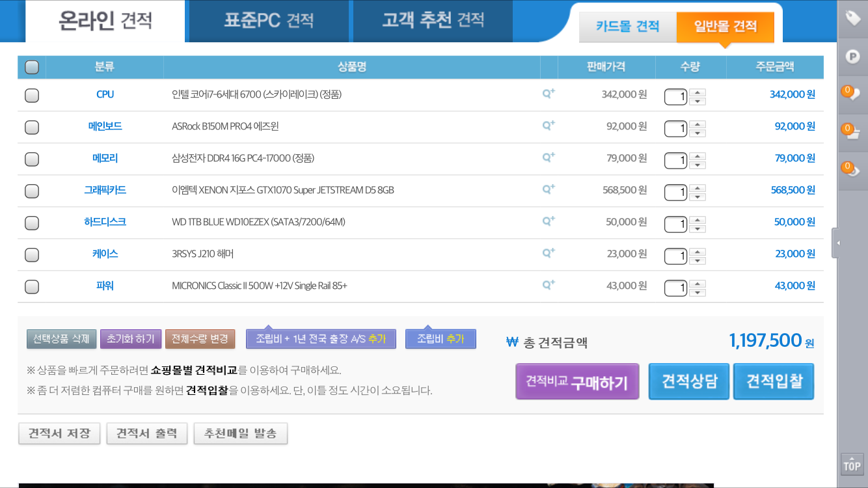The image size is (868, 488).
Task: Click the magnifier icon in the CPU row
Action: pyautogui.click(x=549, y=94)
